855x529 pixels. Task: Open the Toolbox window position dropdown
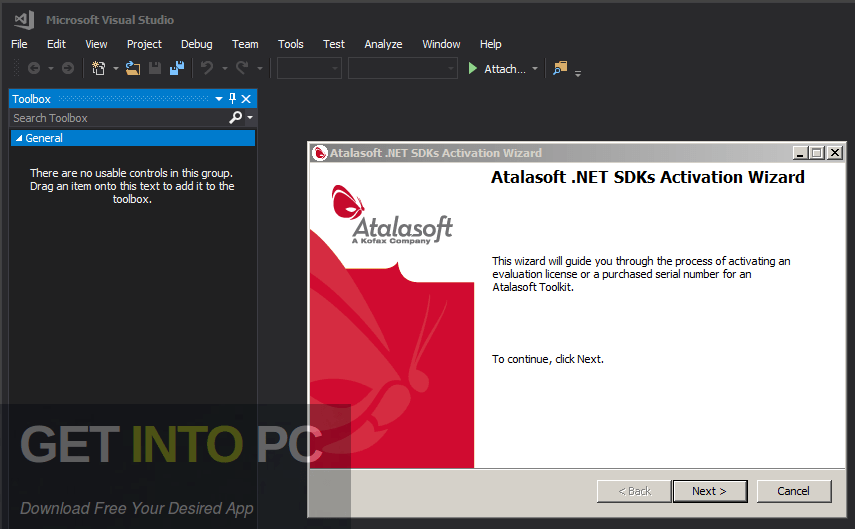click(219, 99)
